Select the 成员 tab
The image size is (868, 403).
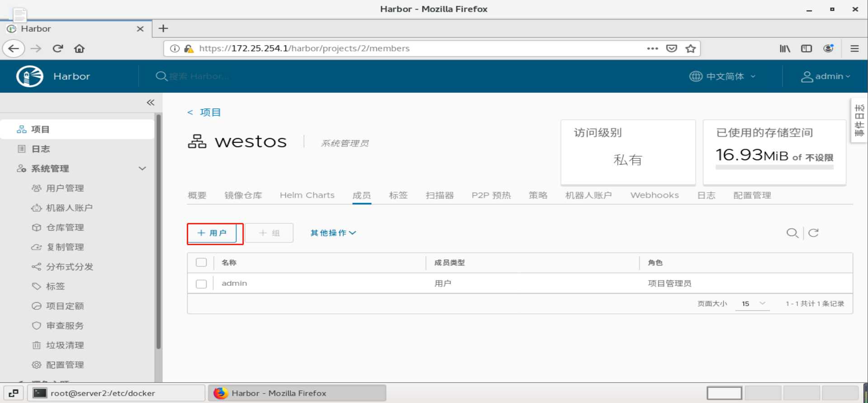click(x=361, y=195)
